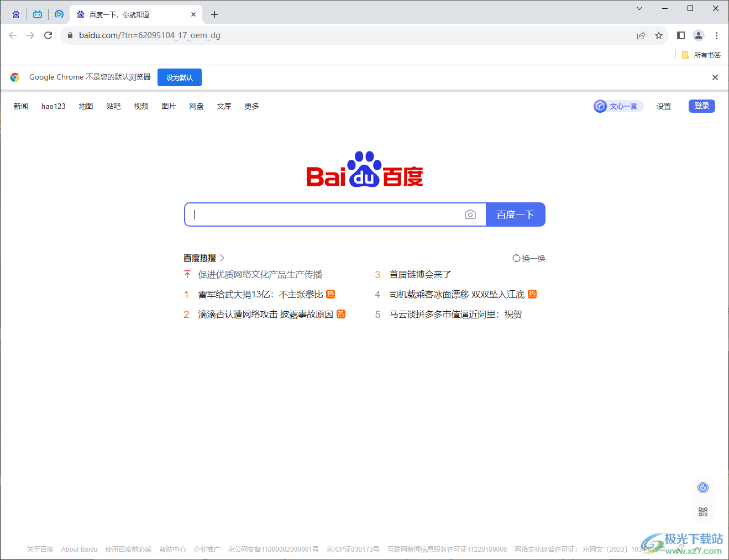
Task: Show the QR code icon
Action: tap(703, 512)
